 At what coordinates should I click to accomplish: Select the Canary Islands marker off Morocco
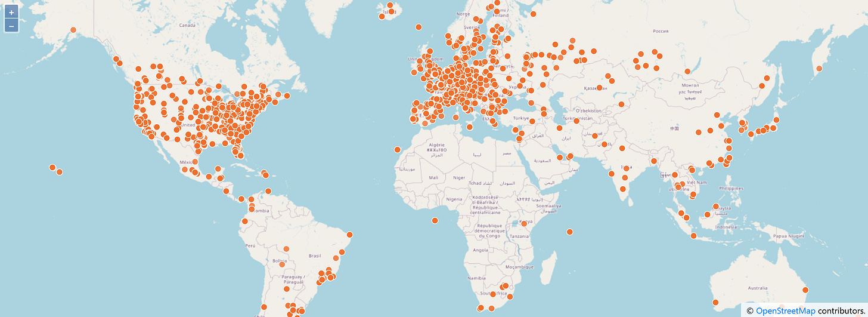pyautogui.click(x=398, y=150)
